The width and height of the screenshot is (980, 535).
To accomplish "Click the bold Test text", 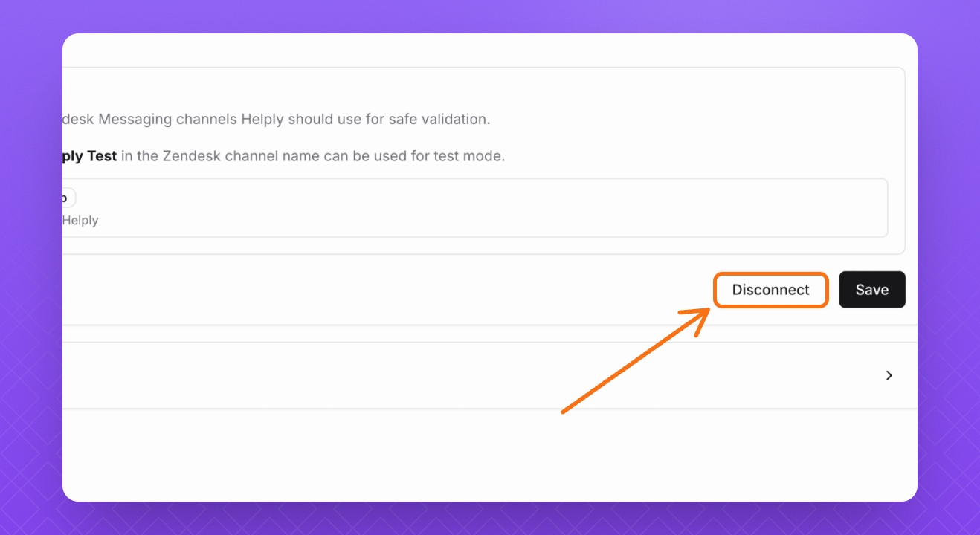I will point(101,157).
